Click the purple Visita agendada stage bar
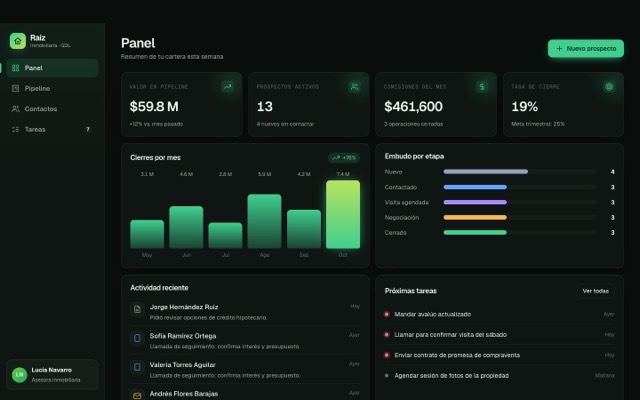 [475, 202]
